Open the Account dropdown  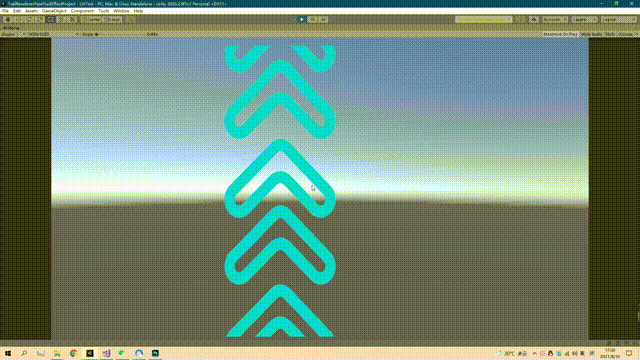(555, 19)
